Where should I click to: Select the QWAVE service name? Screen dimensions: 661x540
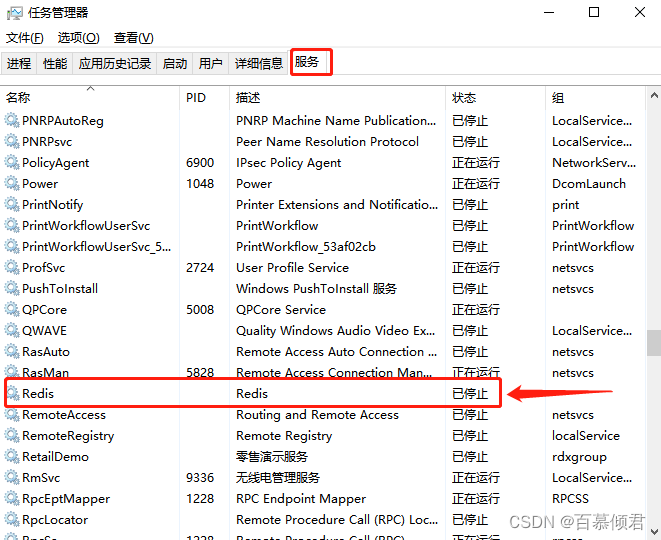point(44,330)
